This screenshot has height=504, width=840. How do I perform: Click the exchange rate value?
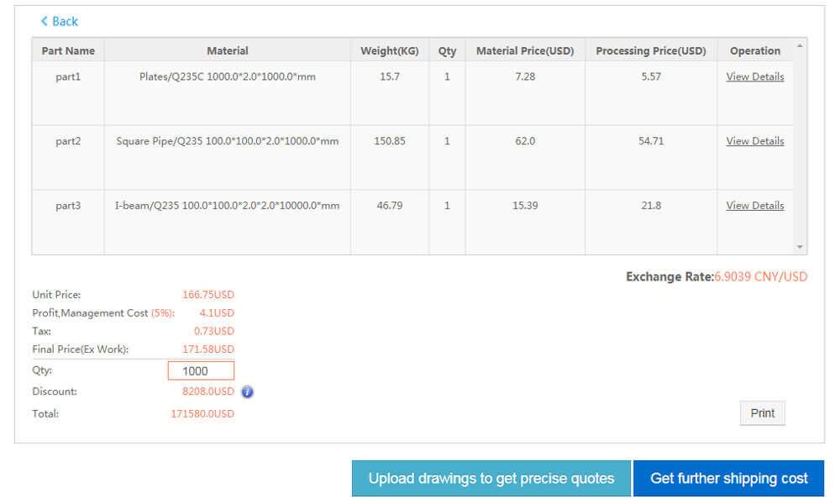click(759, 276)
